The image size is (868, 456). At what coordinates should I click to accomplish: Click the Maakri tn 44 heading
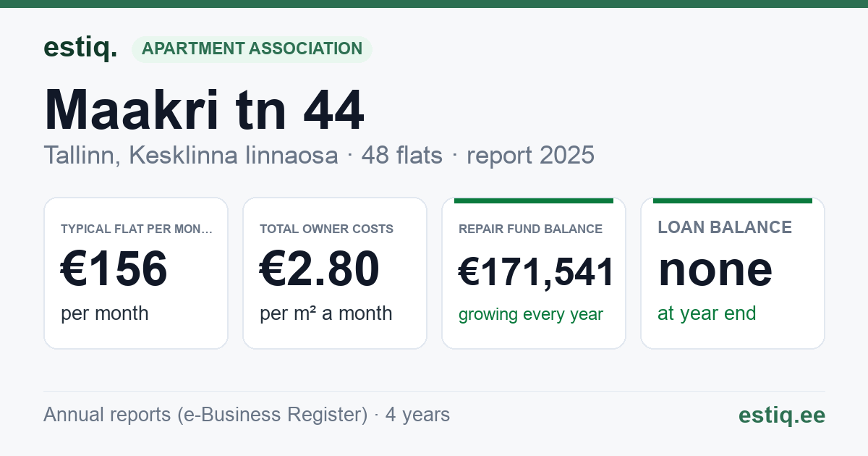tap(204, 111)
